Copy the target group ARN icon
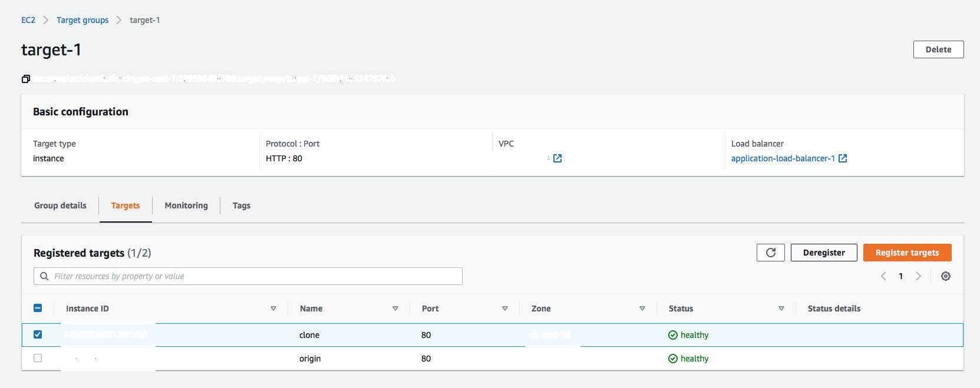 pos(26,79)
